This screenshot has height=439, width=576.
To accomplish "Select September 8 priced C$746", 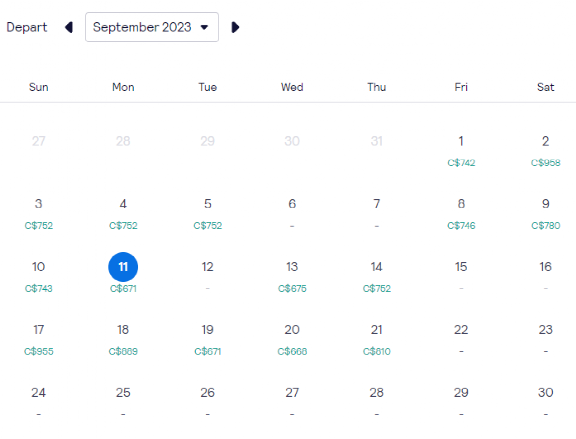I will tap(461, 214).
